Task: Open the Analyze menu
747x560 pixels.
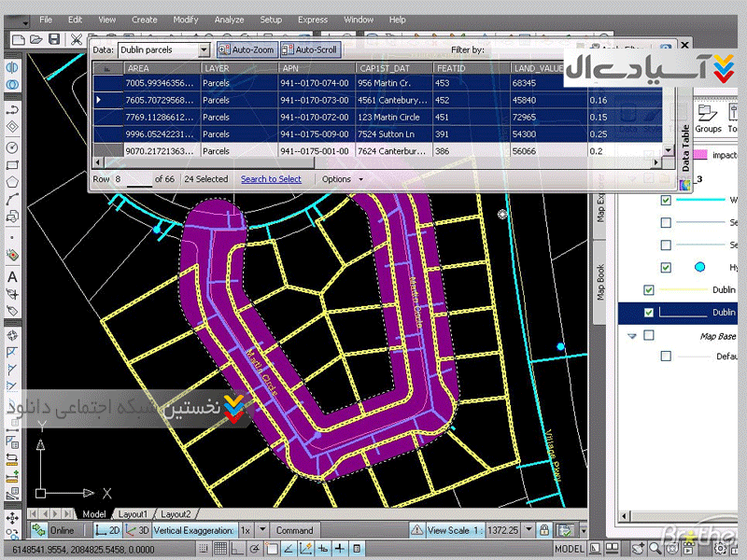Action: coord(229,20)
